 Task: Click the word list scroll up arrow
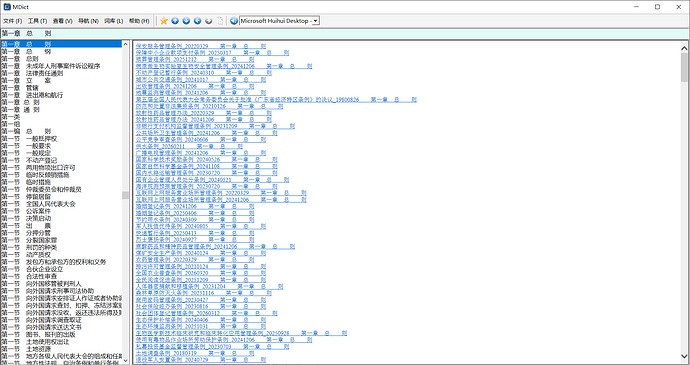coord(125,44)
